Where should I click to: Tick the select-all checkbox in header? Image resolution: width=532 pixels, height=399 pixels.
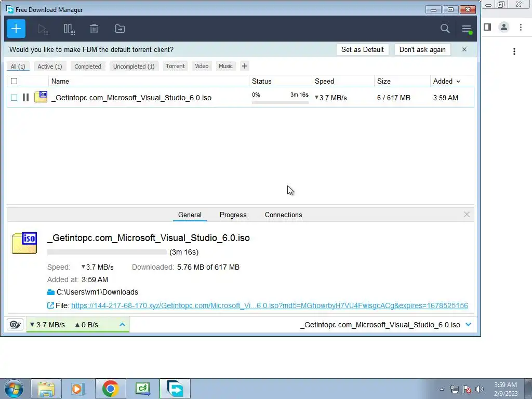(14, 81)
